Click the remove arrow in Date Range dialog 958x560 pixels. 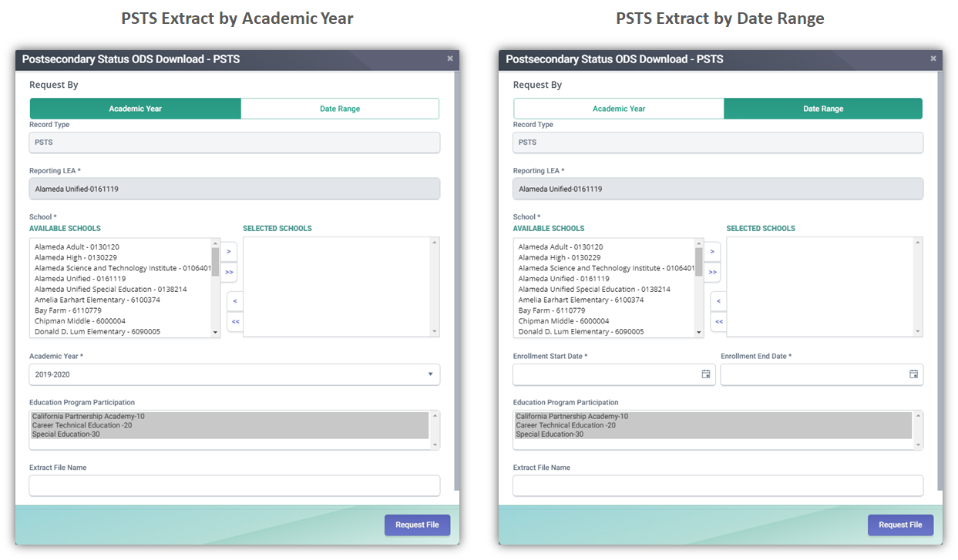pos(718,300)
